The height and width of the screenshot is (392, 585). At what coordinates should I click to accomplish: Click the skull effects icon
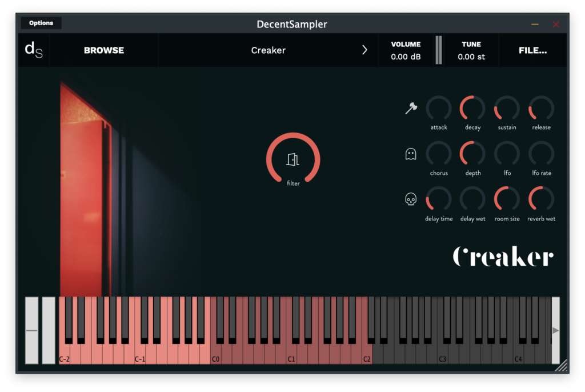411,199
